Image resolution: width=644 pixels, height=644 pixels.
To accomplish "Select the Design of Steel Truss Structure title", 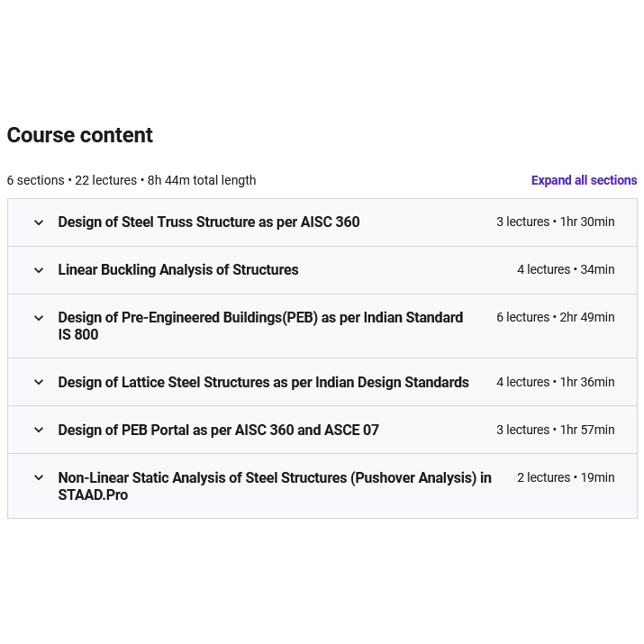I will coord(209,222).
